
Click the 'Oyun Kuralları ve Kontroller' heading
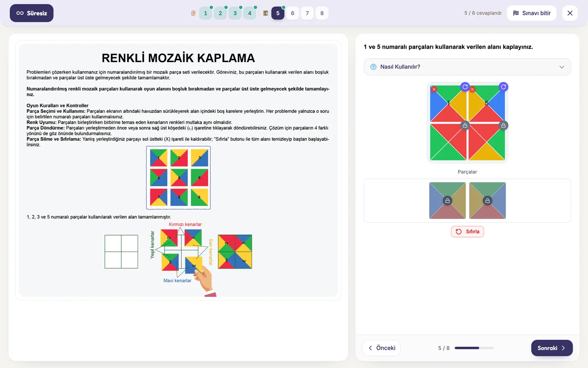point(58,105)
